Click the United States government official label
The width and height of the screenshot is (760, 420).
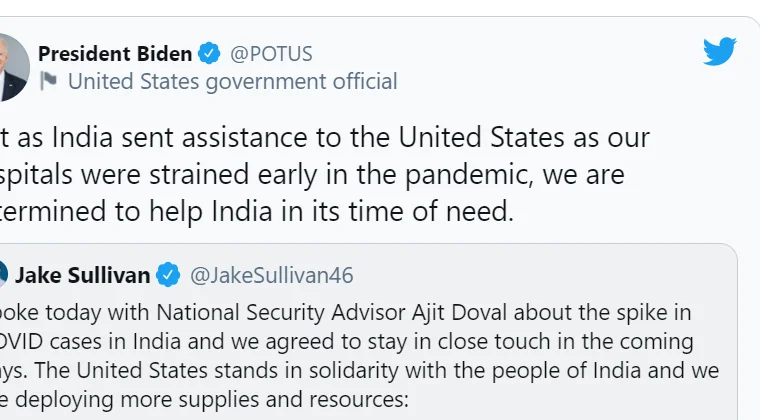coord(232,81)
